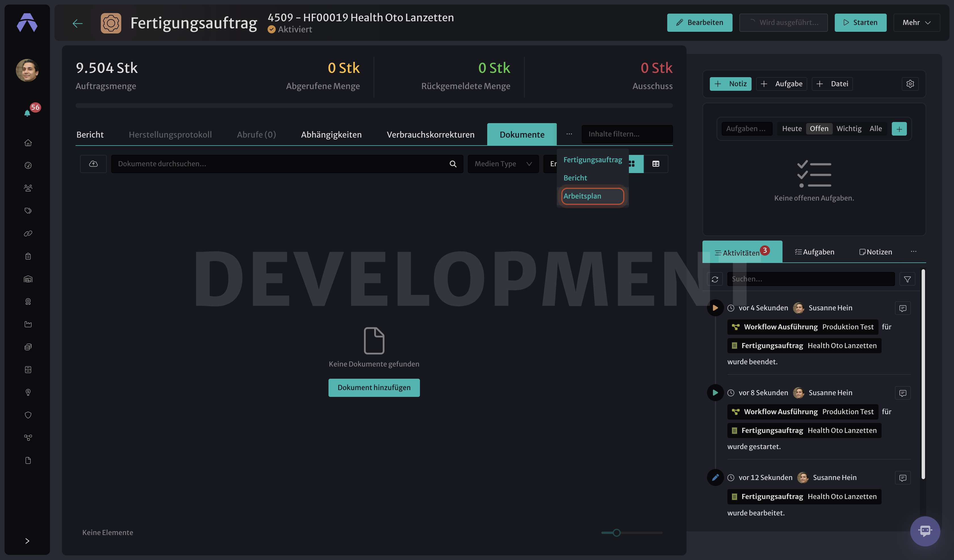The height and width of the screenshot is (560, 954).
Task: Expand the sidebar with the chevron
Action: [27, 541]
